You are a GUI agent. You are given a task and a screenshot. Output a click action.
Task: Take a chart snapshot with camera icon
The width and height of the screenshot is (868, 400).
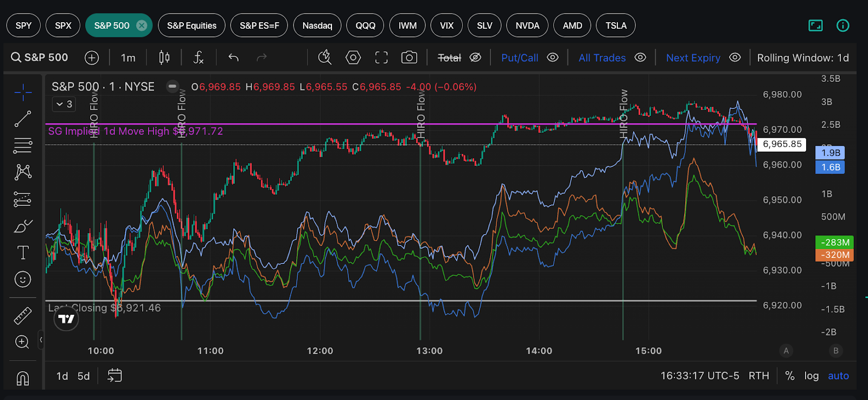pos(409,57)
